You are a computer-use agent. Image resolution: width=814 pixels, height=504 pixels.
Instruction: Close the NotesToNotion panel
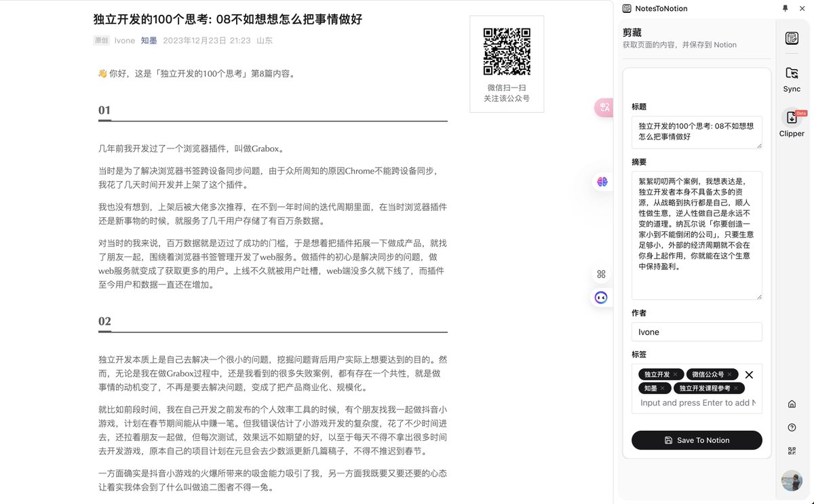(x=802, y=8)
